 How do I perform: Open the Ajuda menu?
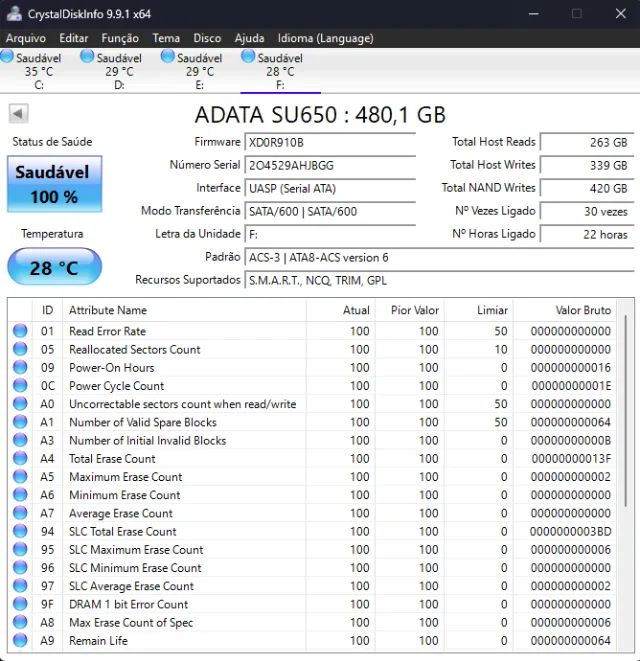[249, 38]
